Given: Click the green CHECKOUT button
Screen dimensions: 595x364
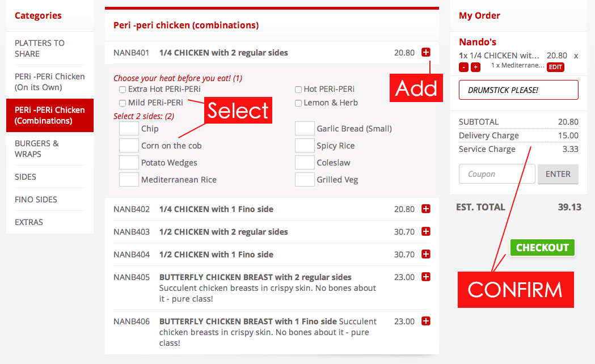Looking at the screenshot, I should click(542, 248).
